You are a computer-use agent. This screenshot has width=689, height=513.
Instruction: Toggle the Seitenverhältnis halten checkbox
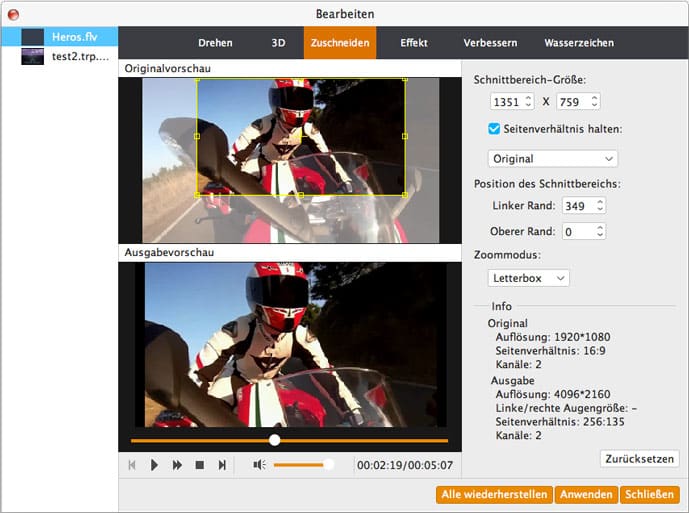click(x=494, y=129)
